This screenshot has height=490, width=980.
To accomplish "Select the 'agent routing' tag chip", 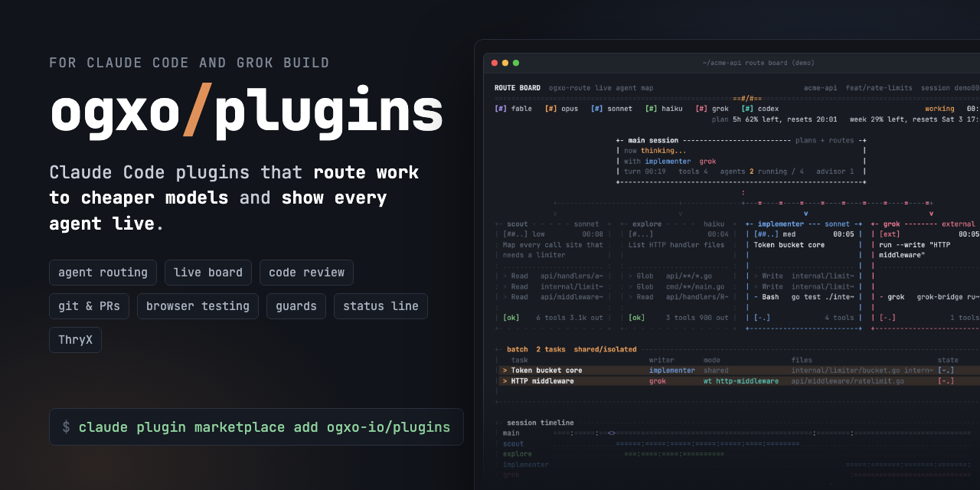I will 103,273.
